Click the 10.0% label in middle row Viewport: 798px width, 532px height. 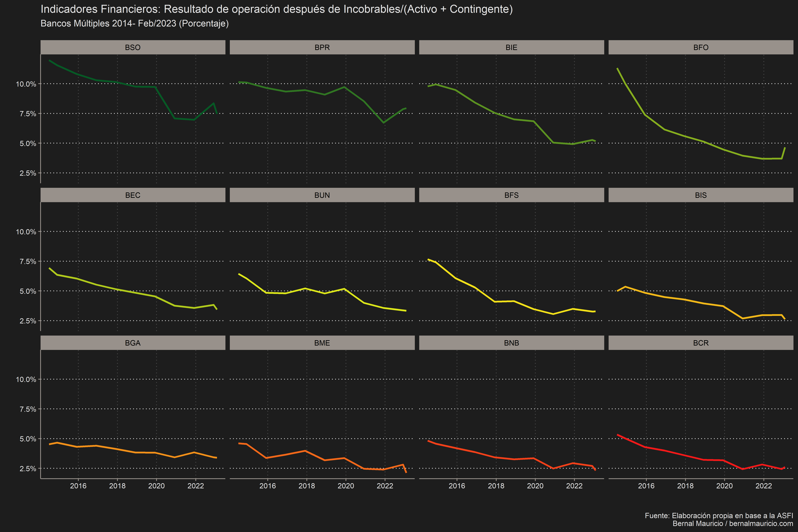point(26,232)
